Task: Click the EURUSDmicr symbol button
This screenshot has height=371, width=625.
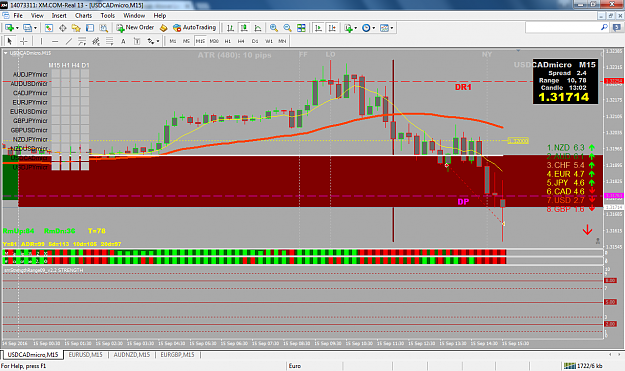Action: [29, 112]
